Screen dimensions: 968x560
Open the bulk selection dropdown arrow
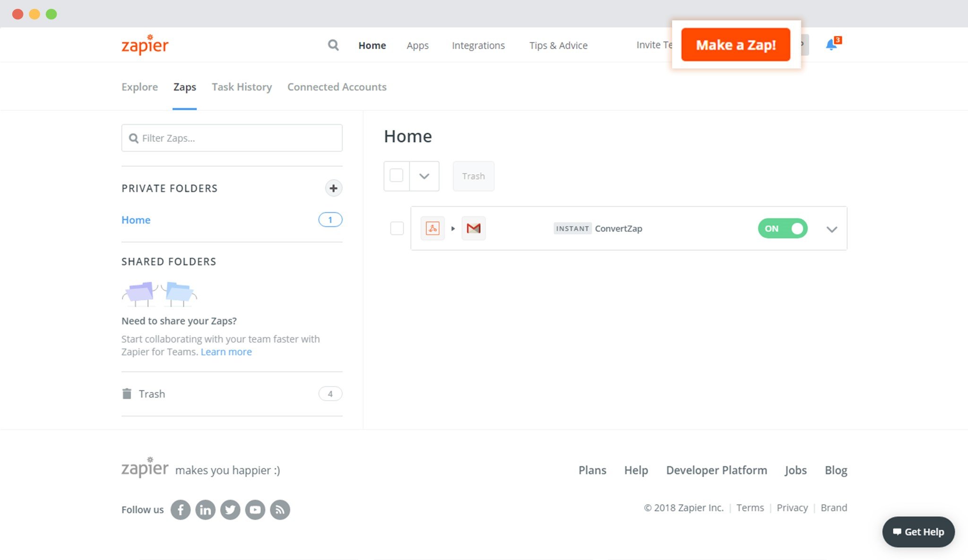[x=424, y=176]
